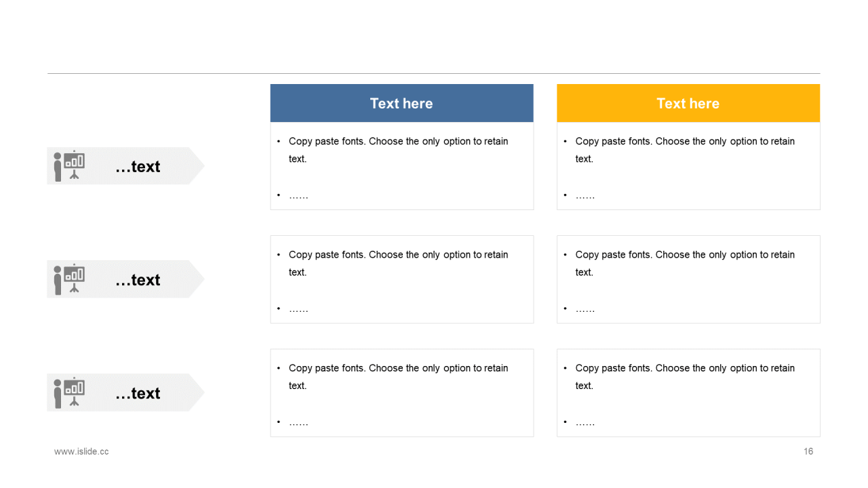Open the www.islide.cc footer link
The image size is (868, 488).
pyautogui.click(x=81, y=451)
